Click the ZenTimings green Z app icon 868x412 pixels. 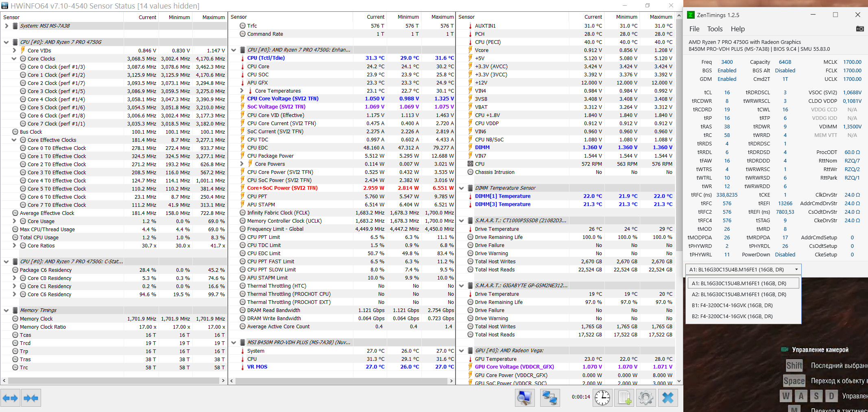coord(691,15)
